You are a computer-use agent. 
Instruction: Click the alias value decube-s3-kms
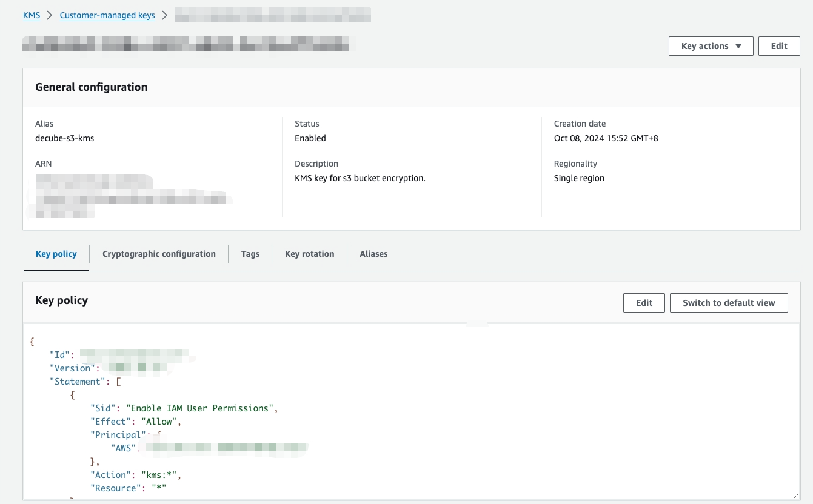coord(65,138)
